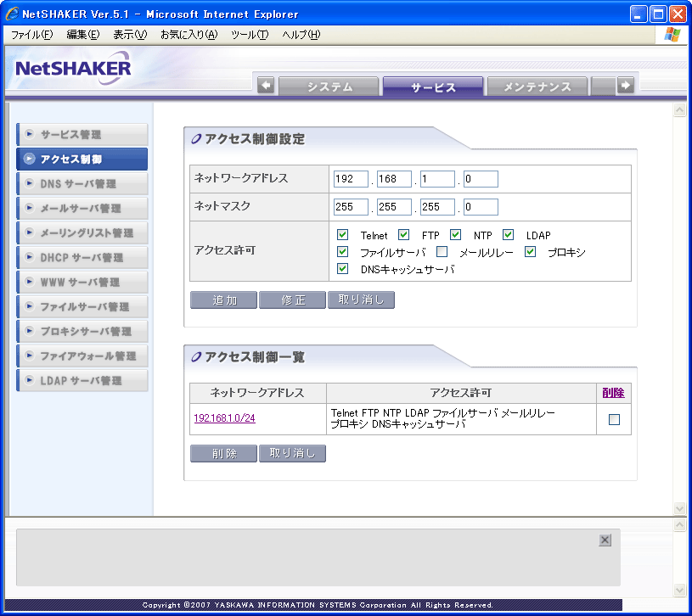Click main pane scrollbar up arrow
The width and height of the screenshot is (692, 616).
[x=679, y=109]
